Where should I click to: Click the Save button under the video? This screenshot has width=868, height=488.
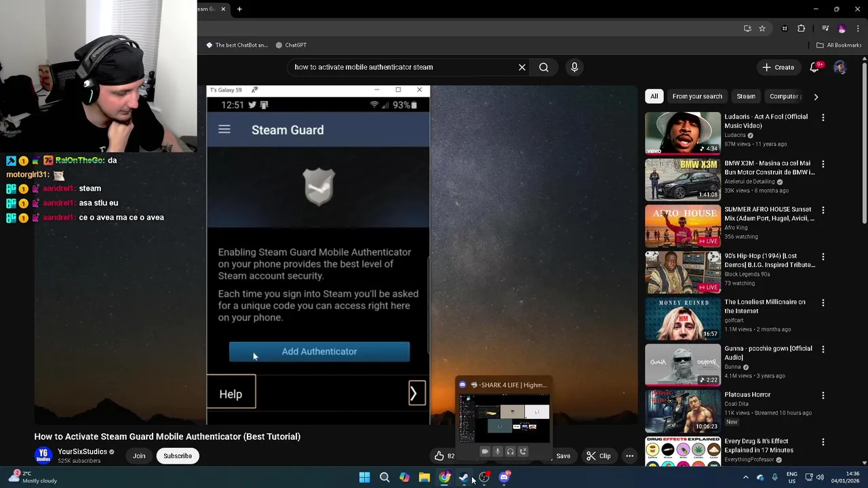pyautogui.click(x=563, y=456)
